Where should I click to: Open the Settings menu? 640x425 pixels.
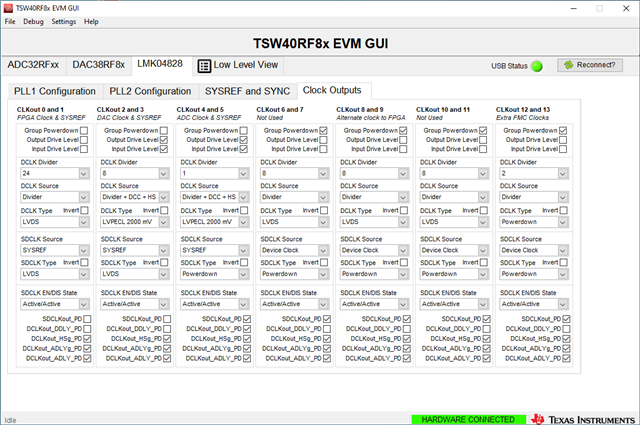tap(63, 22)
